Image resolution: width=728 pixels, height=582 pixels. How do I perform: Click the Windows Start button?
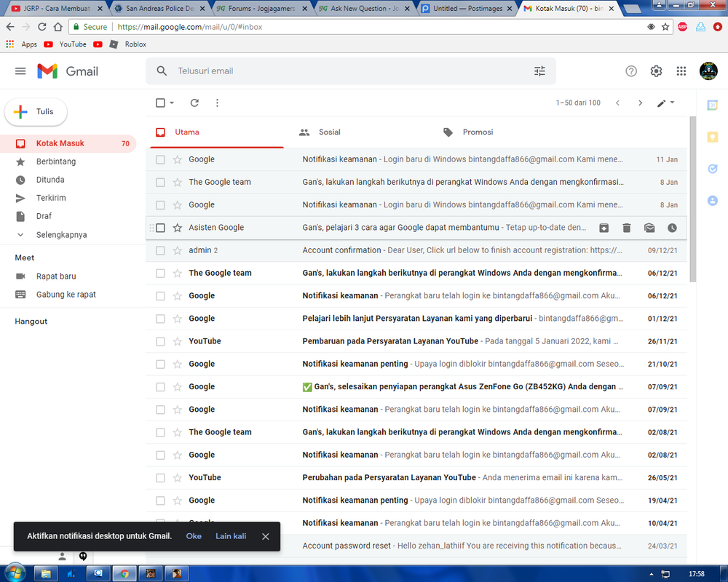click(x=15, y=574)
